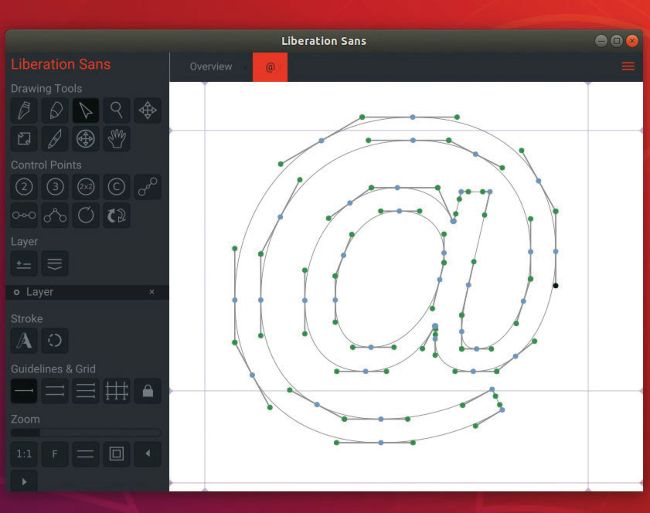
Task: Expand the zoom options left arrow
Action: (x=148, y=454)
